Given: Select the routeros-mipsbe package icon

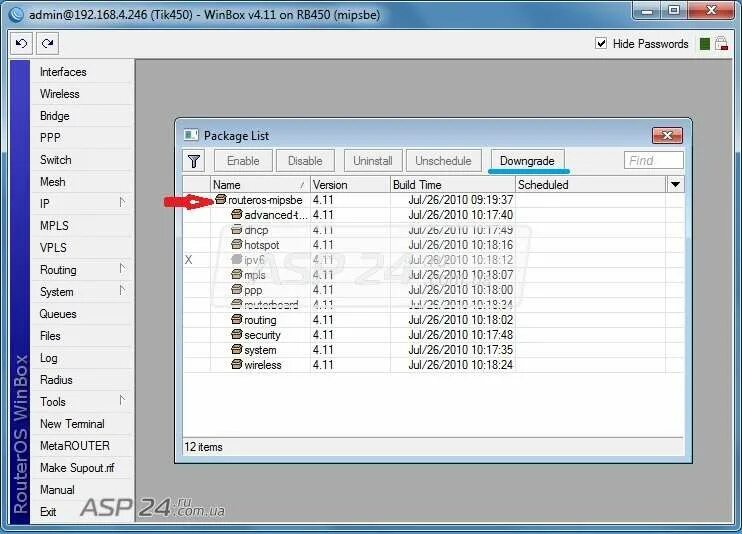Looking at the screenshot, I should tap(221, 199).
